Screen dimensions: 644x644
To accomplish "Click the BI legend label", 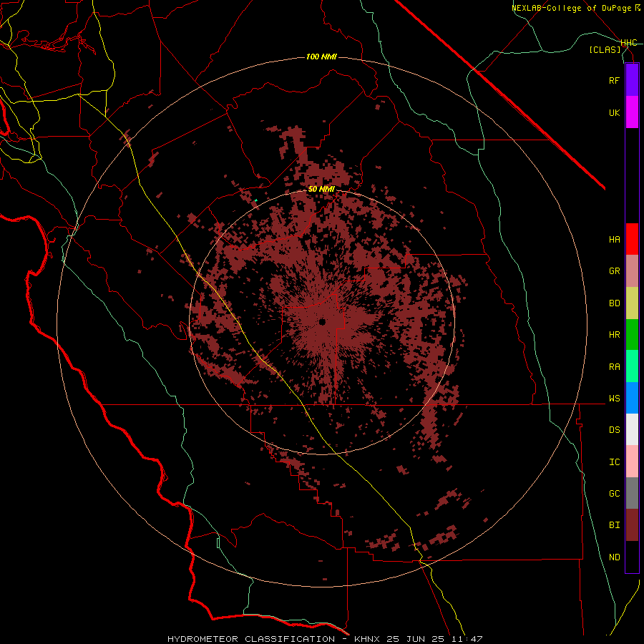I will (614, 525).
